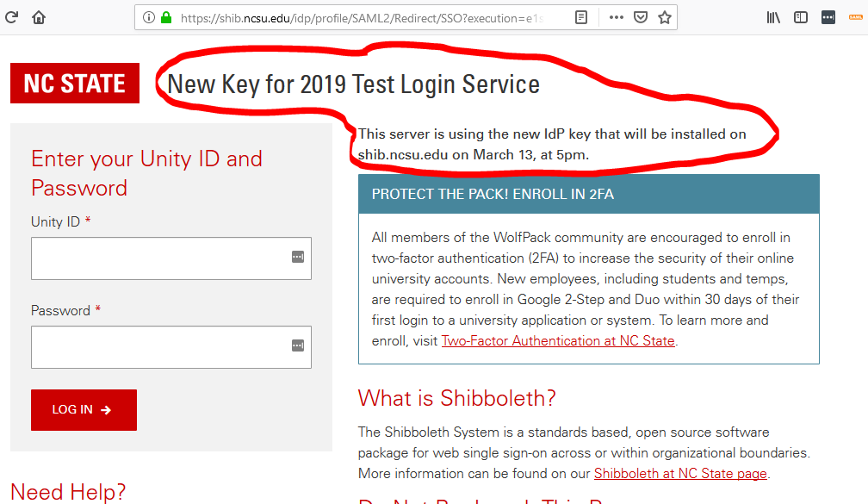This screenshot has height=504, width=868.
Task: View connection security via the green padlock
Action: tap(166, 18)
